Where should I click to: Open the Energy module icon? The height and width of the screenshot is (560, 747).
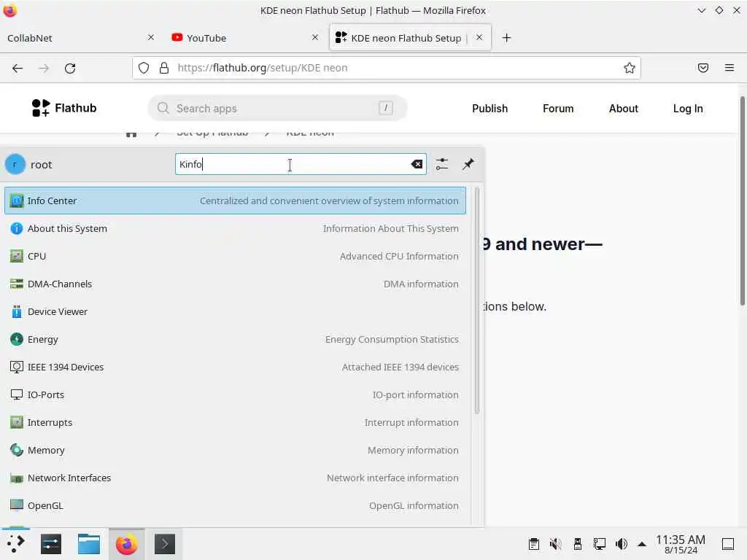coord(16,339)
